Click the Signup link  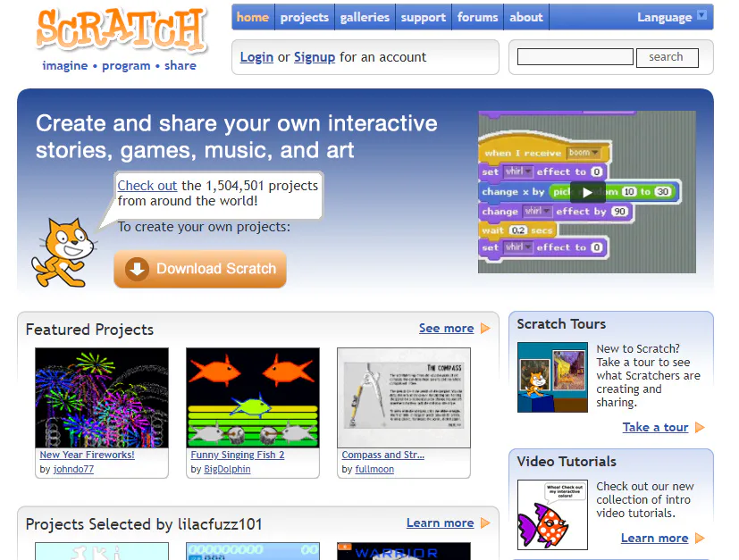[315, 57]
